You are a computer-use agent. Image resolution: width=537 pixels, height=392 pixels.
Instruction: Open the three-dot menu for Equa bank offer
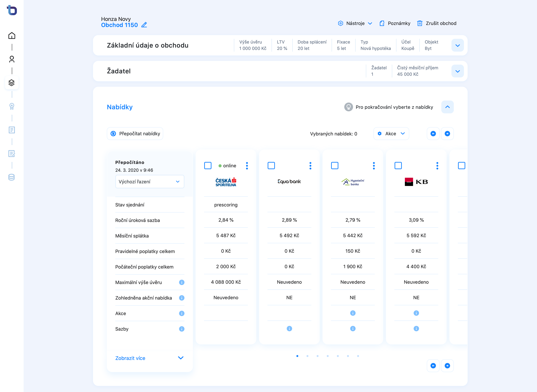(x=310, y=166)
